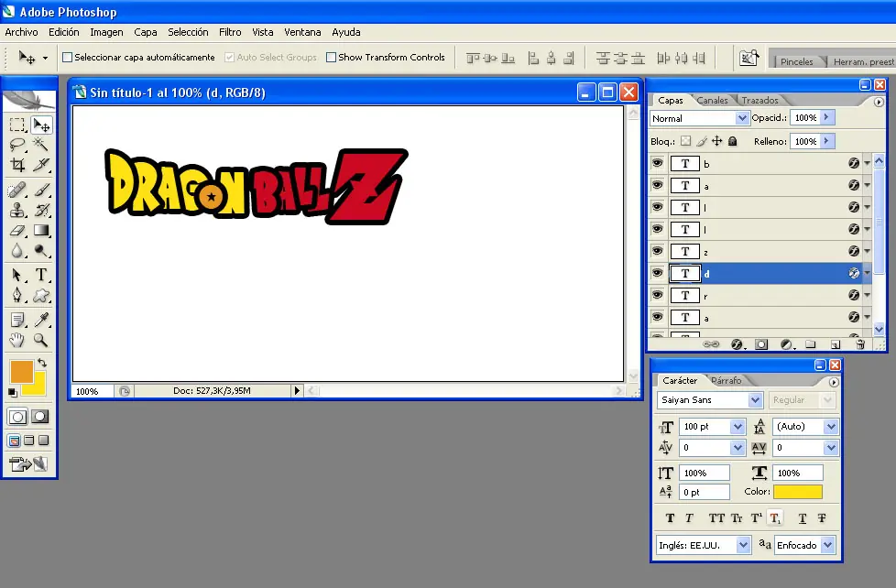Select the Brush tool
Screen dimensions: 896x588
(x=41, y=190)
